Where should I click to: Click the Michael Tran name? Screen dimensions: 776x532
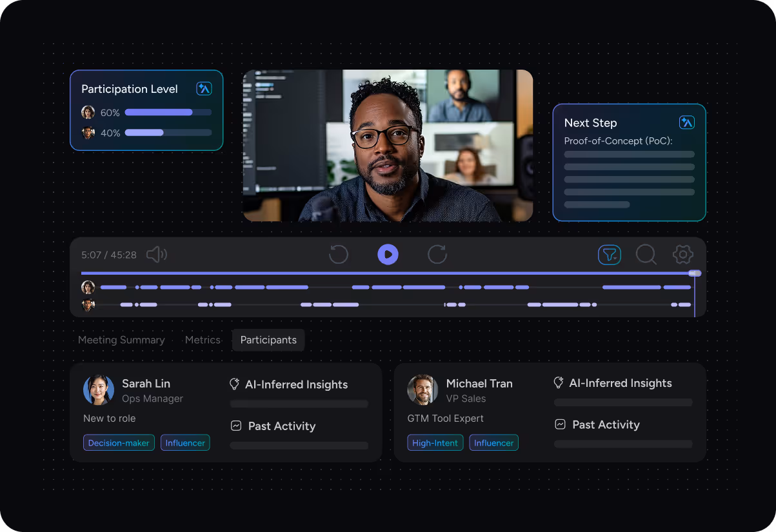[x=479, y=384]
